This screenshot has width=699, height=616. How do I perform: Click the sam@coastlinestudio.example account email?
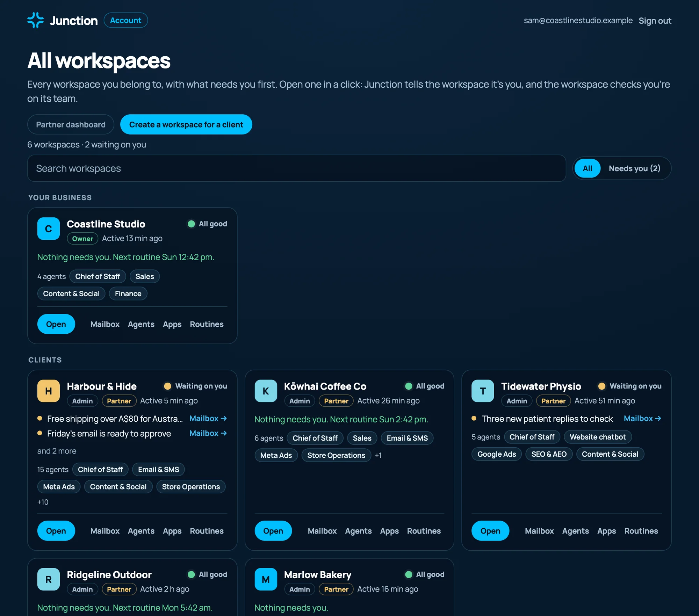[578, 20]
